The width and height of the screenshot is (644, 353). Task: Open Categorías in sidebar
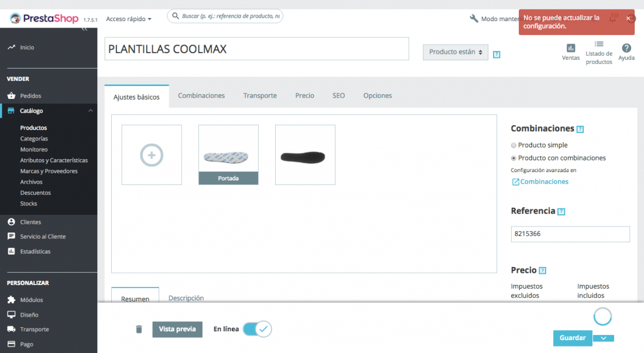click(x=34, y=139)
